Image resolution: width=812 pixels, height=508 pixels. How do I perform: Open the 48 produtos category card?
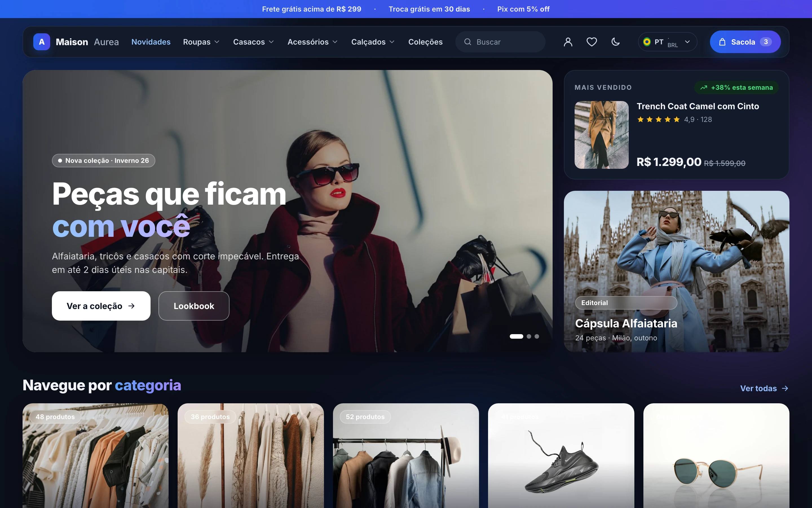click(x=96, y=456)
